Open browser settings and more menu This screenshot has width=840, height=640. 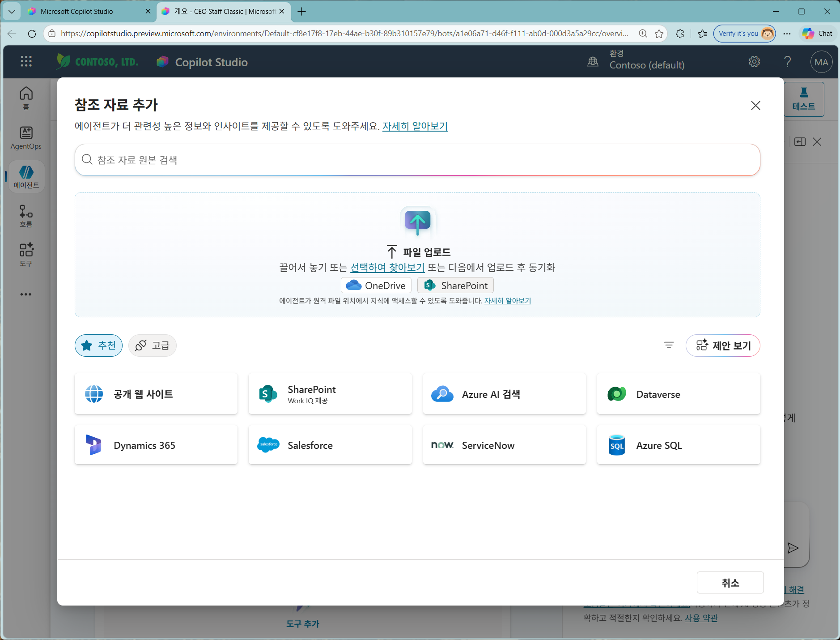[787, 34]
